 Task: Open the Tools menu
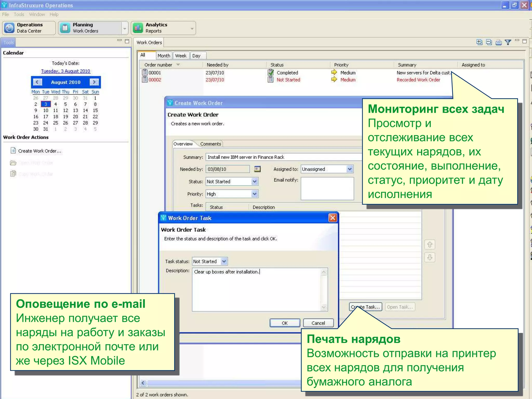(19, 14)
